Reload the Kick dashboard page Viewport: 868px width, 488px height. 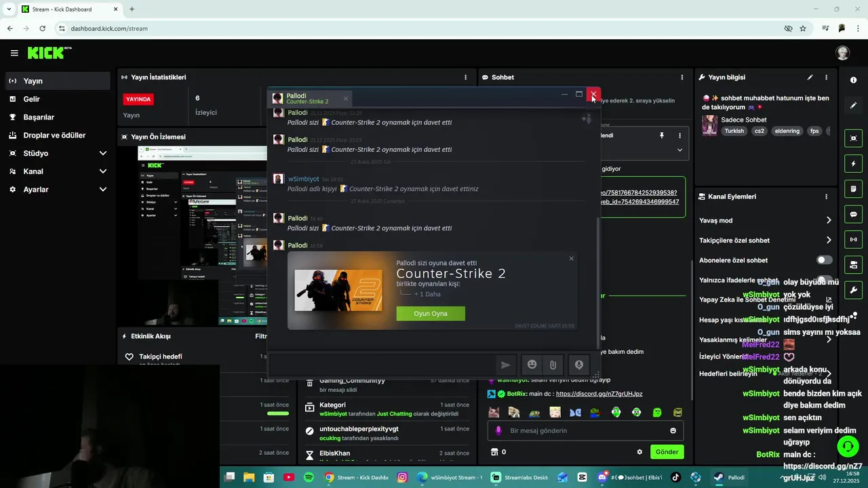[42, 28]
